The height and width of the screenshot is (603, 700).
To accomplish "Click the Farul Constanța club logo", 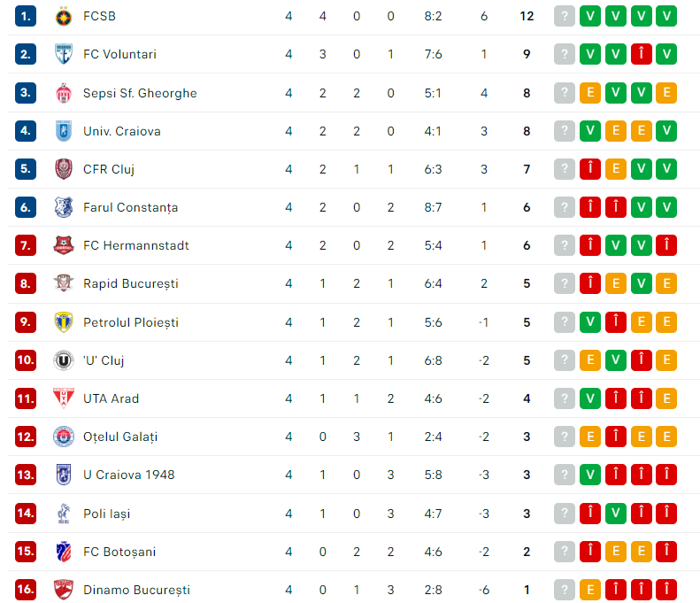I will tap(64, 207).
